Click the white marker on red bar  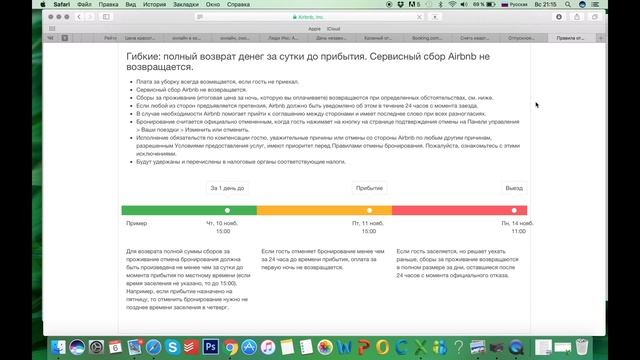point(514,210)
